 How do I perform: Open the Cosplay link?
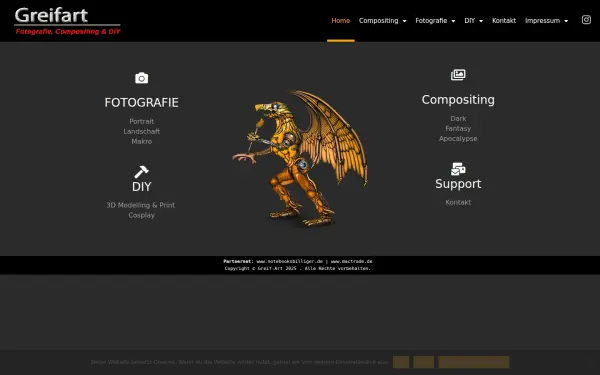coord(142,215)
